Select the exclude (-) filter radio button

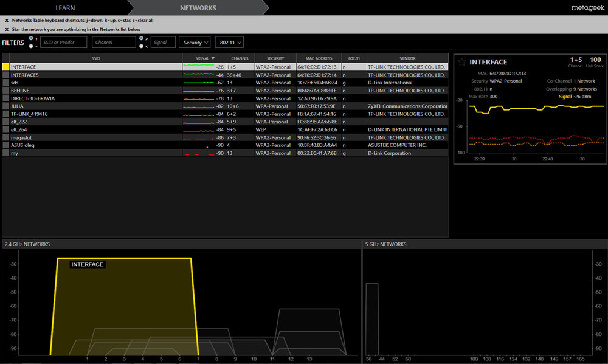click(x=30, y=46)
